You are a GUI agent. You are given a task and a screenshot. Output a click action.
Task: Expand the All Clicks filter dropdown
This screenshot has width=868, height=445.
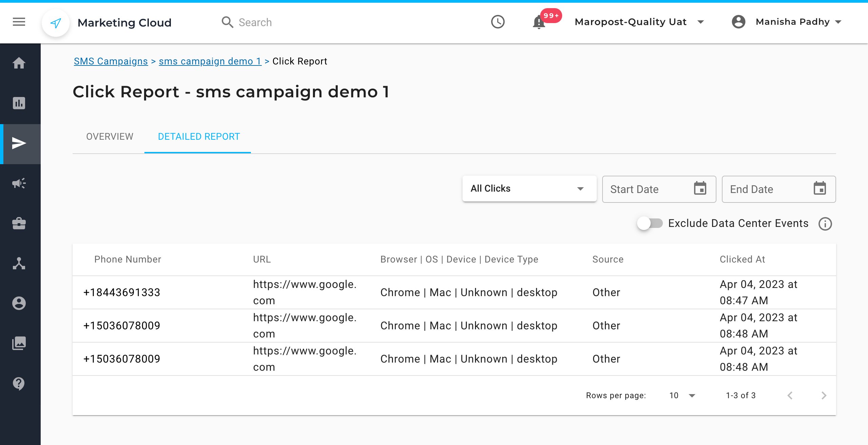(529, 189)
